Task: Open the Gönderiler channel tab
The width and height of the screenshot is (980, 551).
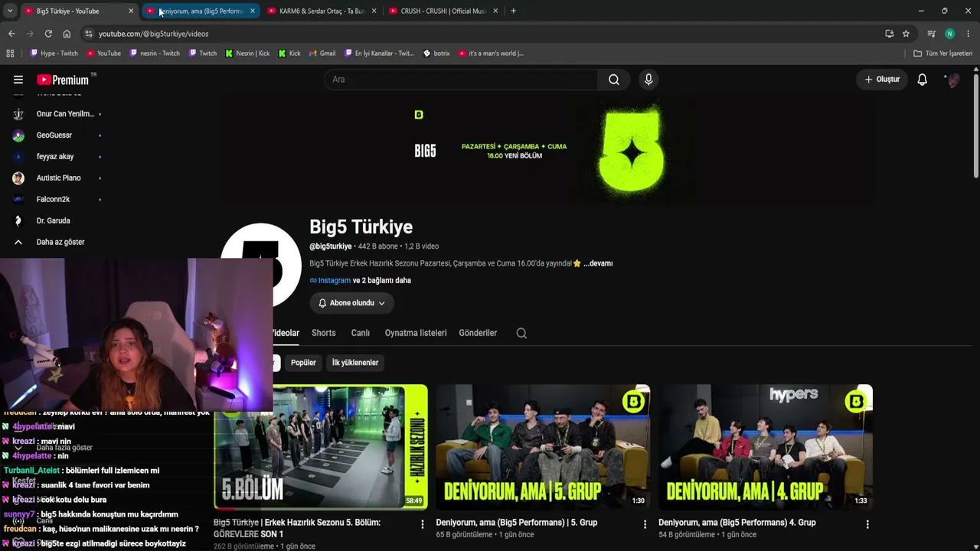Action: click(478, 333)
